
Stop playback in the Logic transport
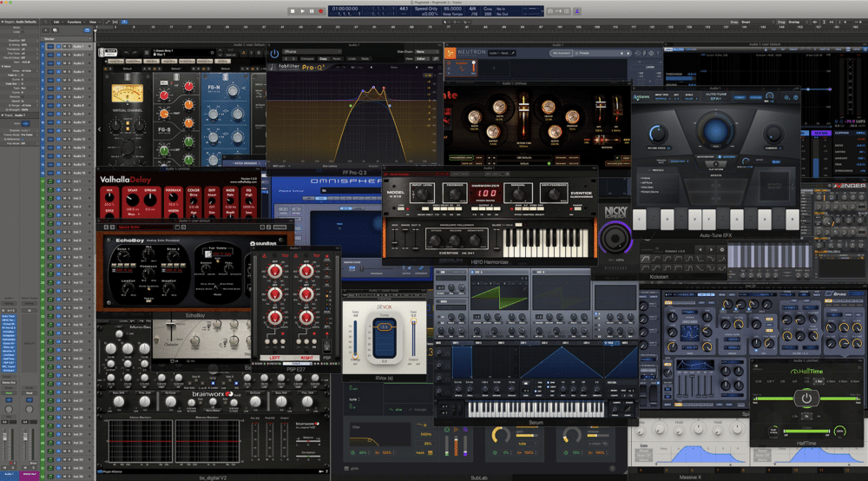293,10
